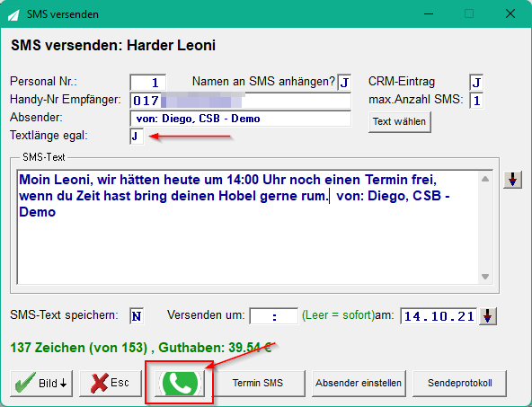Click into Handy-Nr Empfänger field
Screen dimensions: 532x407
(x=241, y=101)
